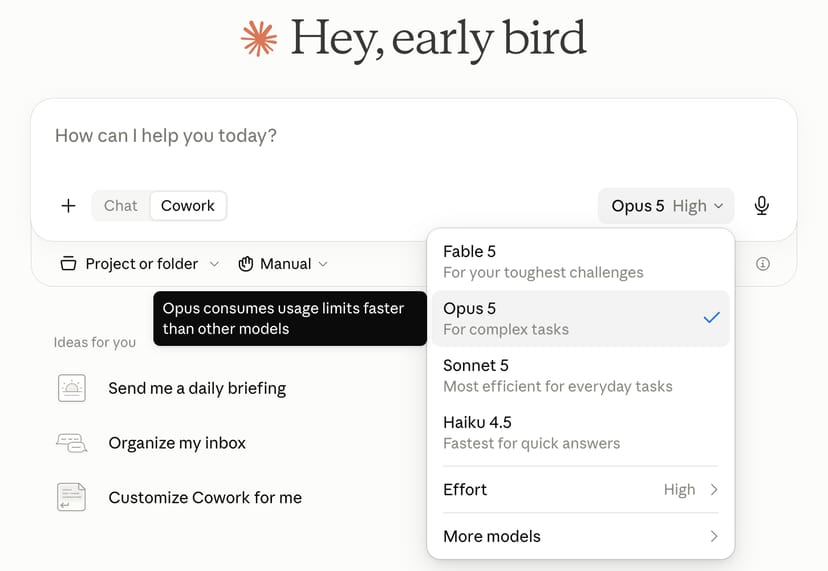This screenshot has height=571, width=828.
Task: Open the Manual permission dropdown
Action: (x=283, y=264)
